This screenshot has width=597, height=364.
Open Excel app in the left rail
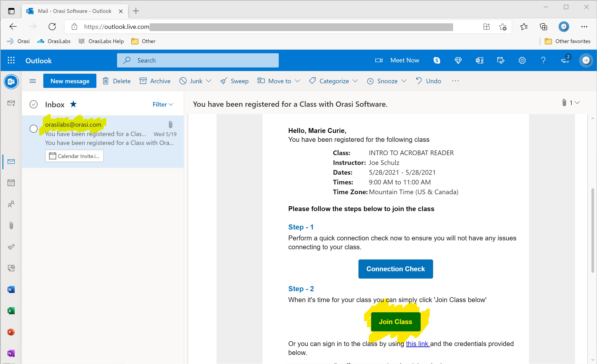(x=11, y=311)
